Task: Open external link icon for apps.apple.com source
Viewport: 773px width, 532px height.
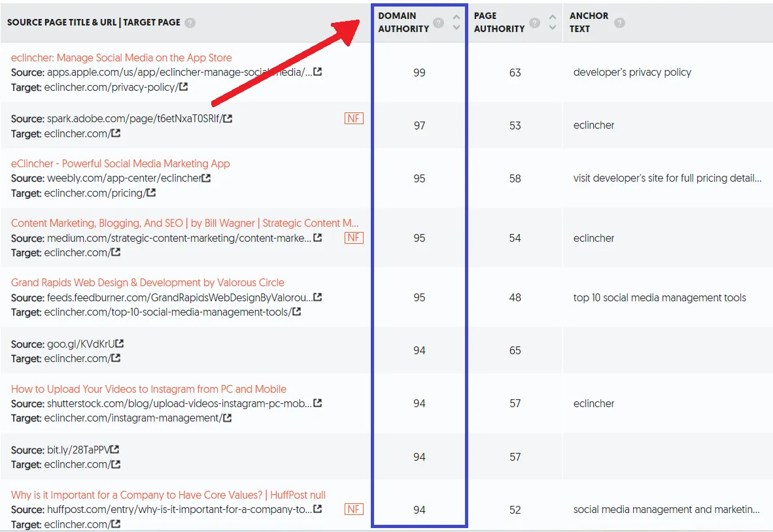Action: coord(318,72)
